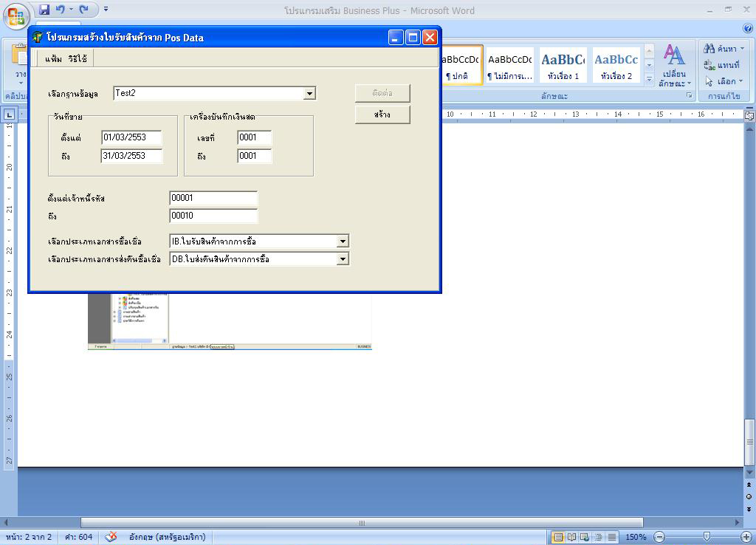The image size is (756, 545).
Task: Expand the Word styles gallery More button
Action: point(650,79)
